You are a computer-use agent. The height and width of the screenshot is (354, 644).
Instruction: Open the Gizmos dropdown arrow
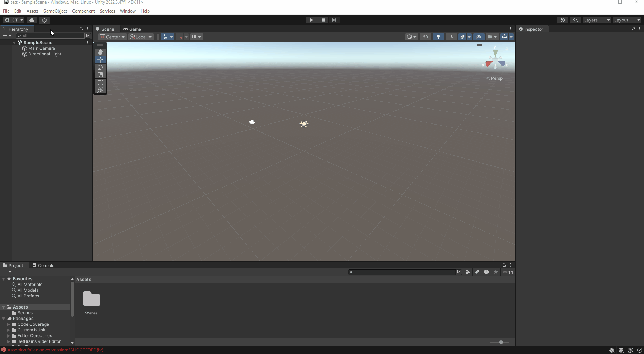tap(511, 37)
